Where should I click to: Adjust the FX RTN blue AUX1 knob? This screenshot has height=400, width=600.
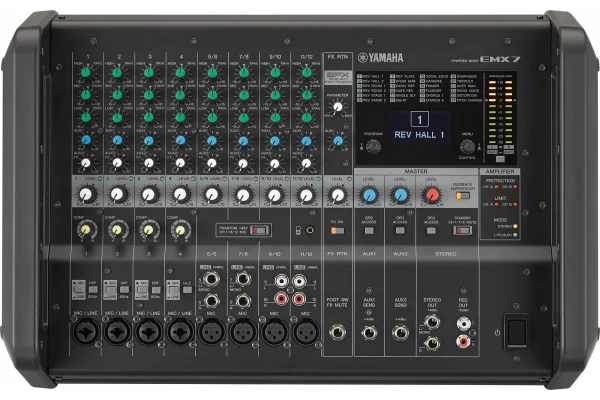338,141
